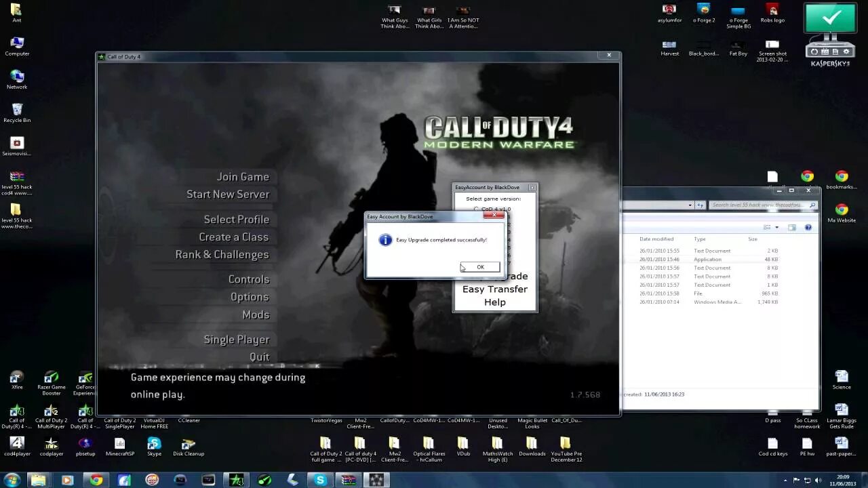Click Easy Transfer in the EasyAccount window
This screenshot has width=868, height=488.
495,289
